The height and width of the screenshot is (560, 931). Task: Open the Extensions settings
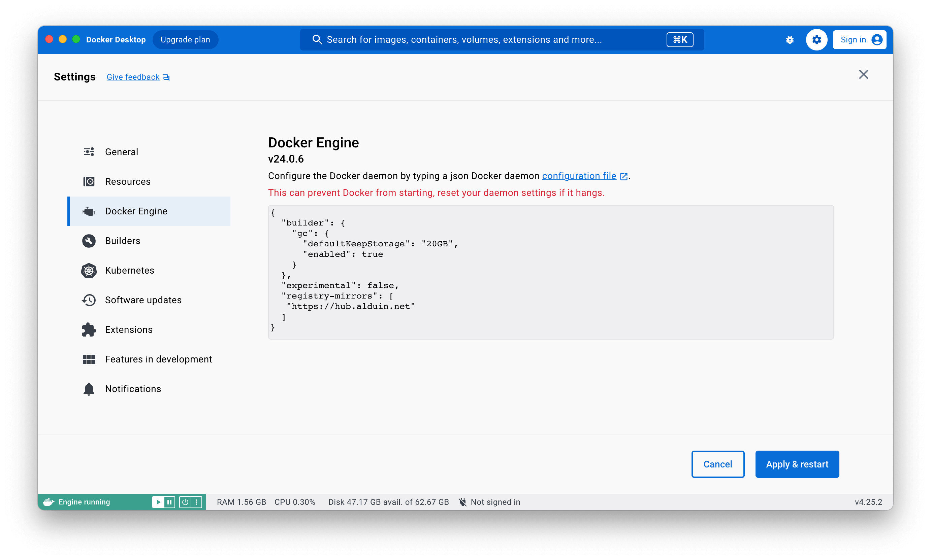click(149, 329)
